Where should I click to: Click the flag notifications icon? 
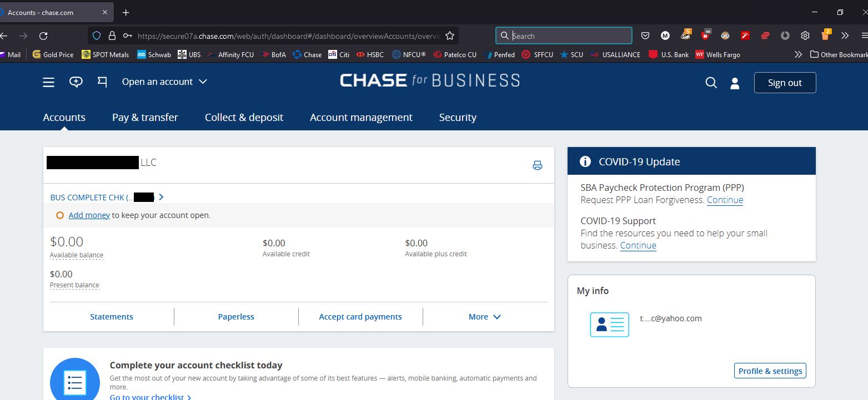tap(102, 82)
